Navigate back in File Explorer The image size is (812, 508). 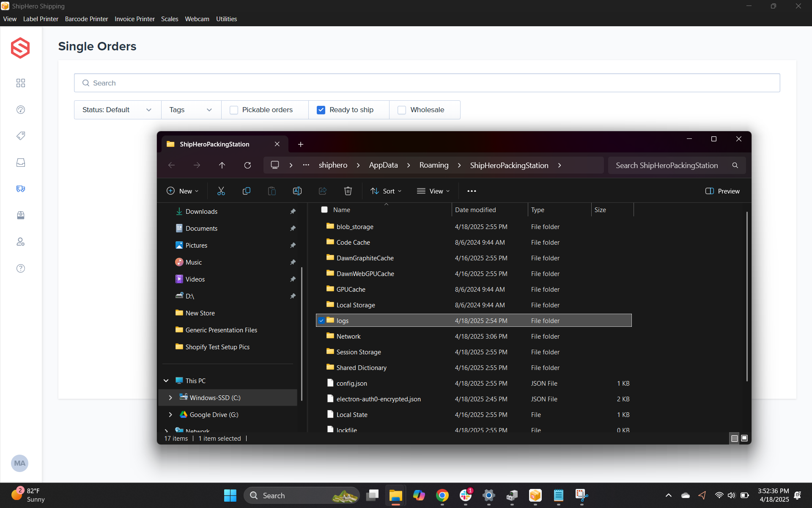(x=171, y=165)
